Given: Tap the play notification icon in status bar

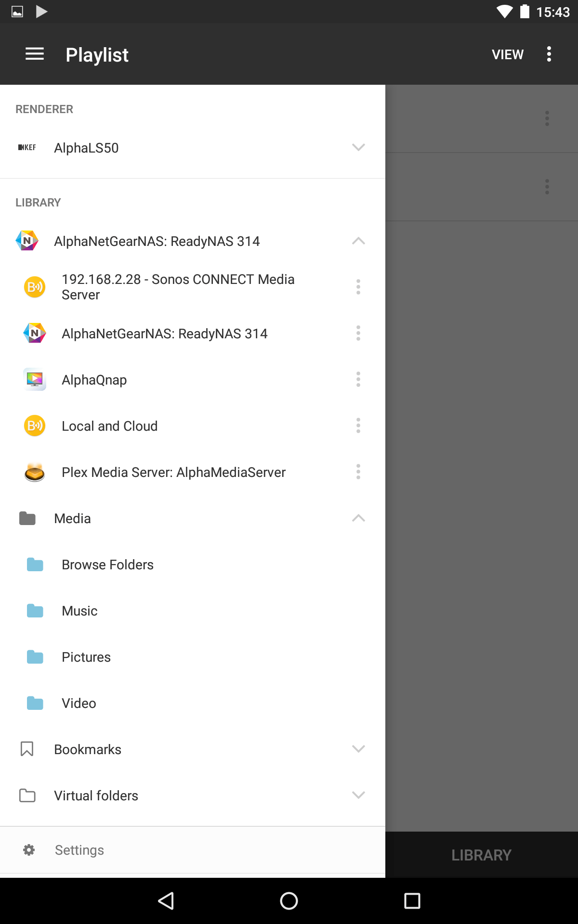Looking at the screenshot, I should click(x=42, y=12).
